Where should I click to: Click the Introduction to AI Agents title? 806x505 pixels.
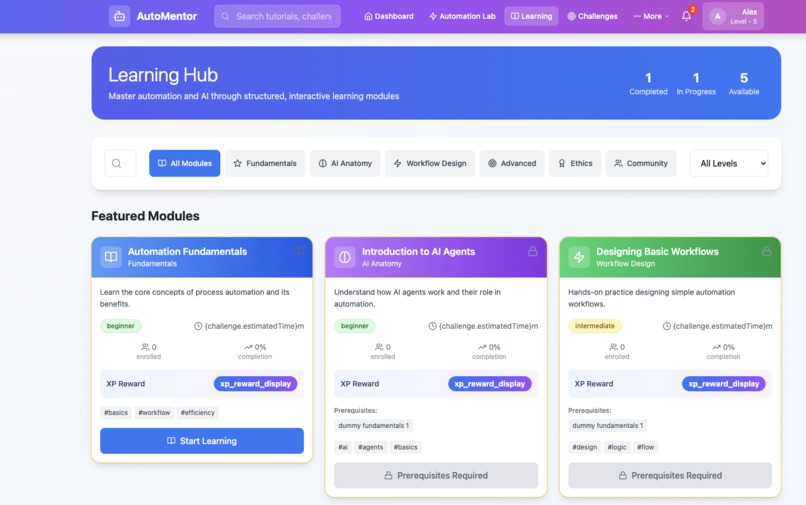pos(418,251)
